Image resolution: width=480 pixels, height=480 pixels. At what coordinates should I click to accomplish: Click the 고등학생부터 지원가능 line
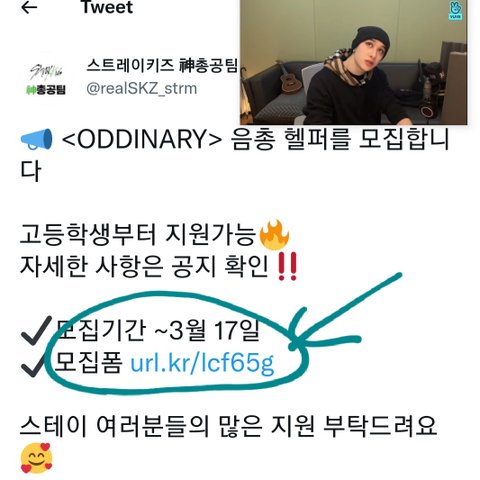tap(138, 235)
